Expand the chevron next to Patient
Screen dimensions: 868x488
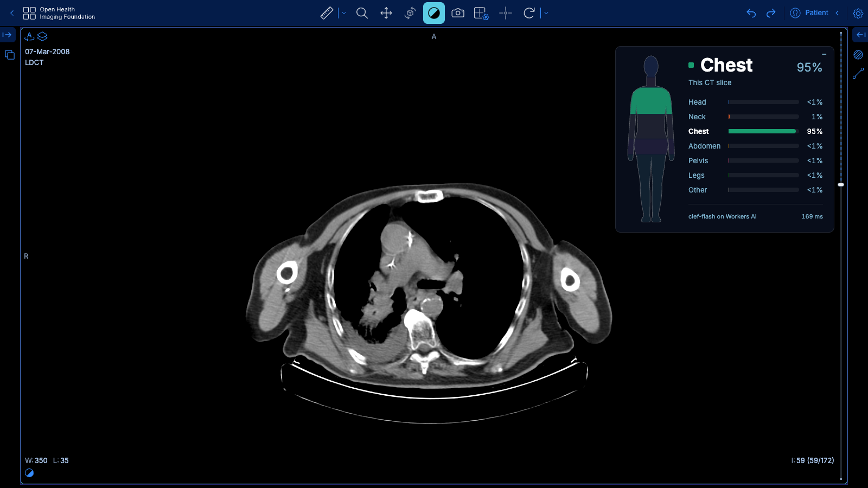point(837,13)
